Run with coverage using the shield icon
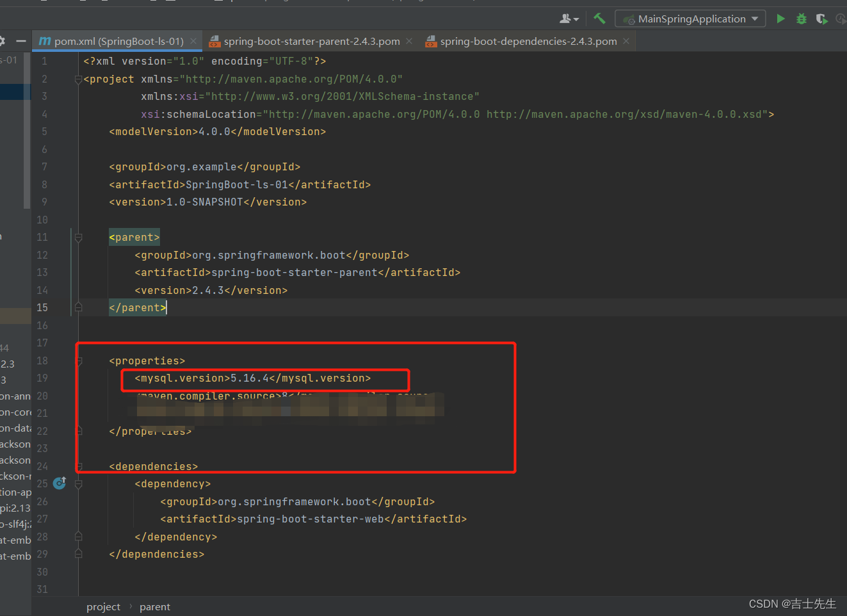The image size is (847, 616). coord(822,19)
